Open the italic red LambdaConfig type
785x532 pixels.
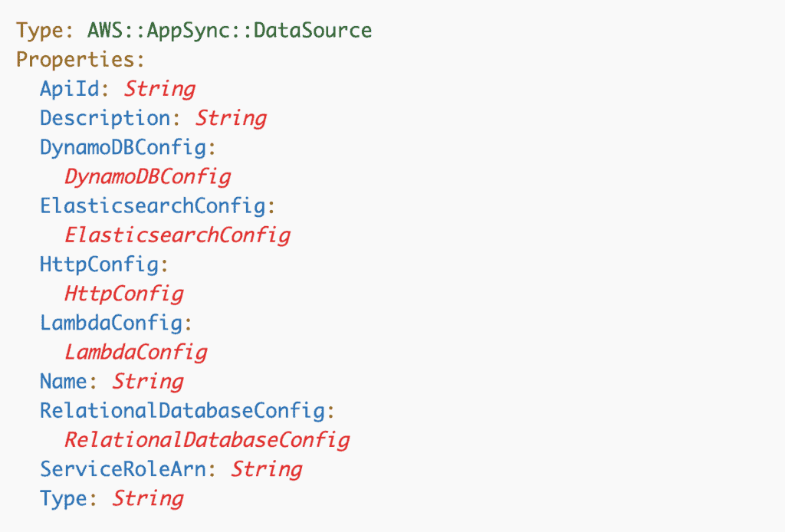(136, 353)
